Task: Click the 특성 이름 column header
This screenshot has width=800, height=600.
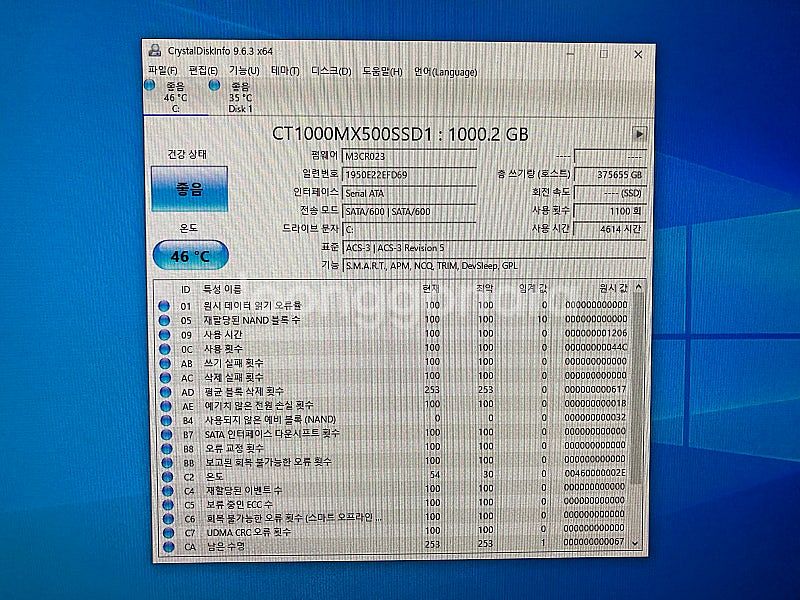Action: [222, 289]
